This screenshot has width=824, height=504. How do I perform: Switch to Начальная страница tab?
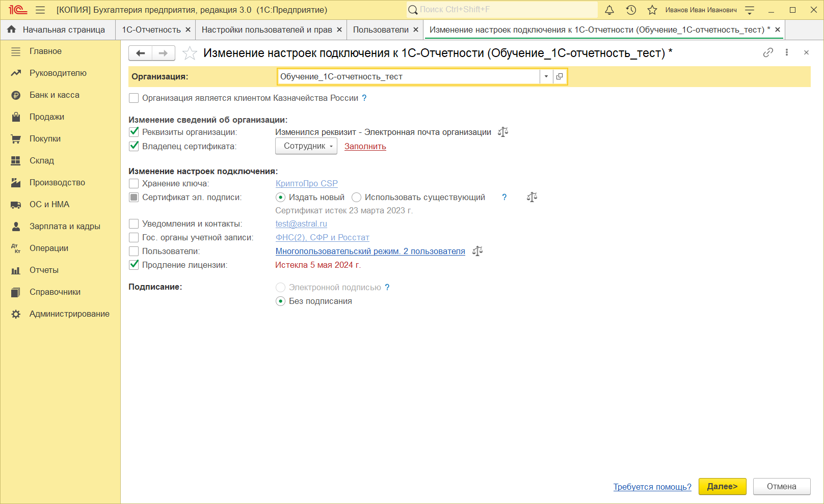tap(58, 30)
